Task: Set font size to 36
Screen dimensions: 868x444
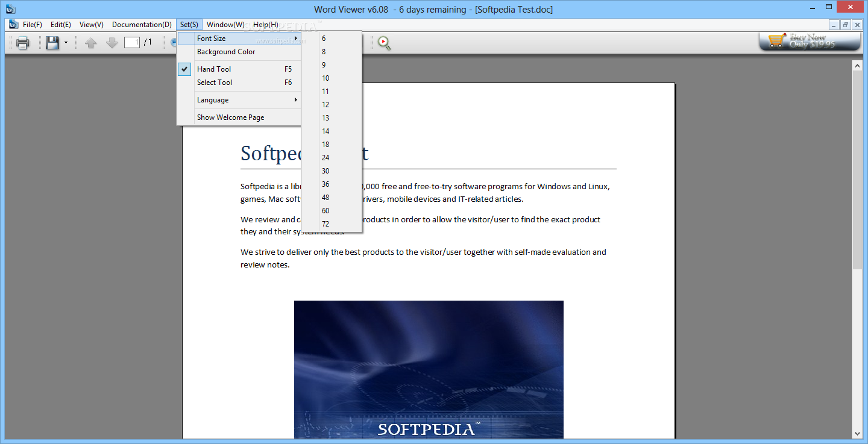Action: pos(332,184)
